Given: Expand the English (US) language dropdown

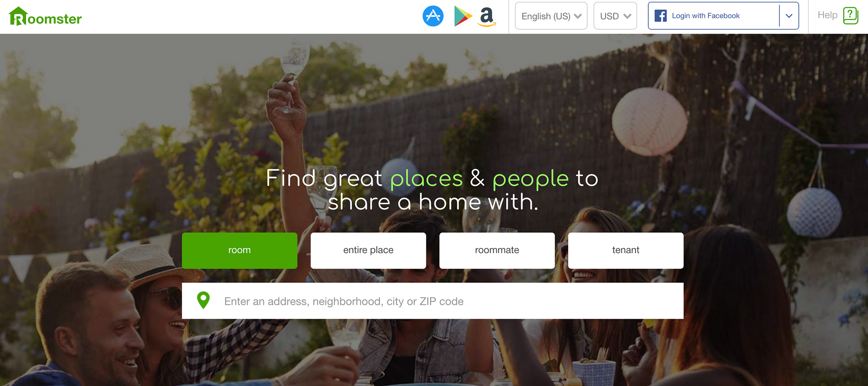Looking at the screenshot, I should point(551,16).
